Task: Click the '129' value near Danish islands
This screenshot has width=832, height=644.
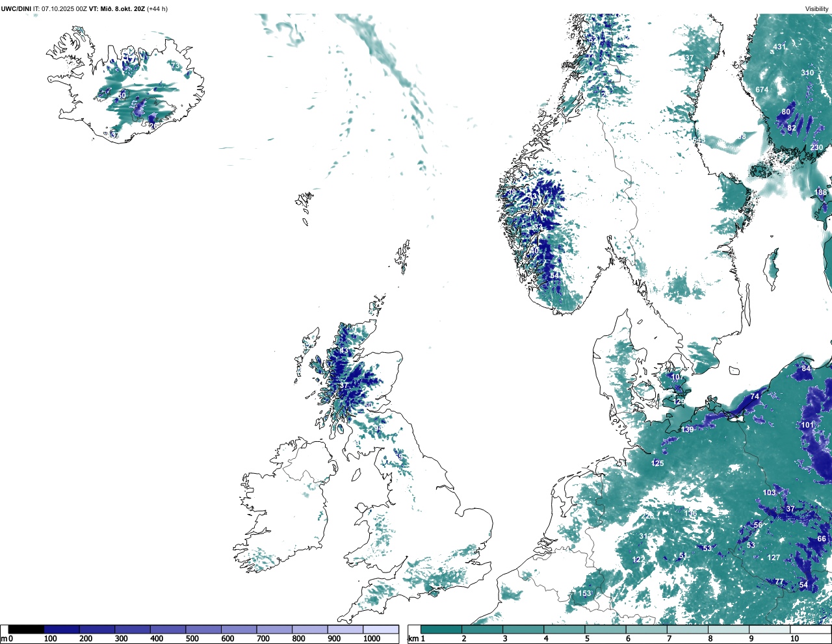Action: pos(679,402)
